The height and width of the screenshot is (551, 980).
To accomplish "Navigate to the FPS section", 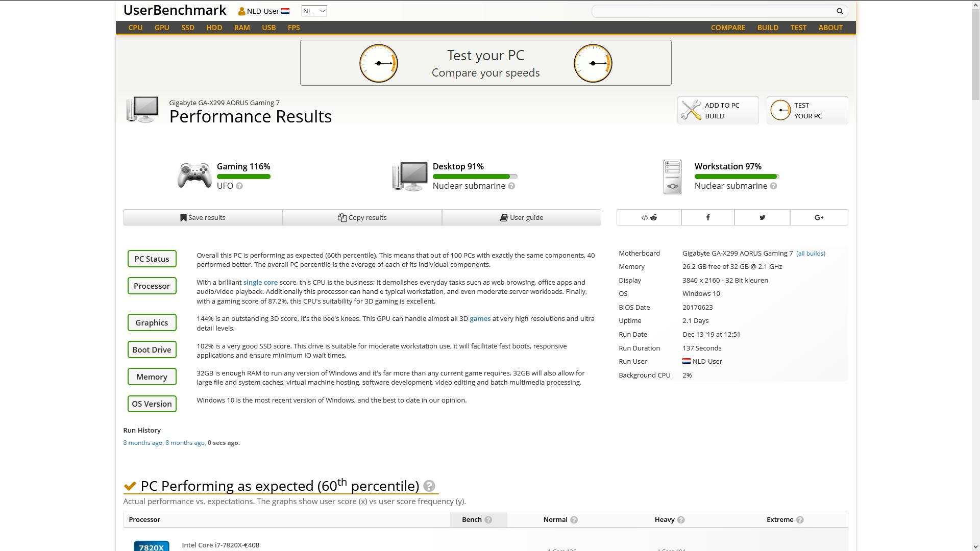I will click(x=294, y=28).
